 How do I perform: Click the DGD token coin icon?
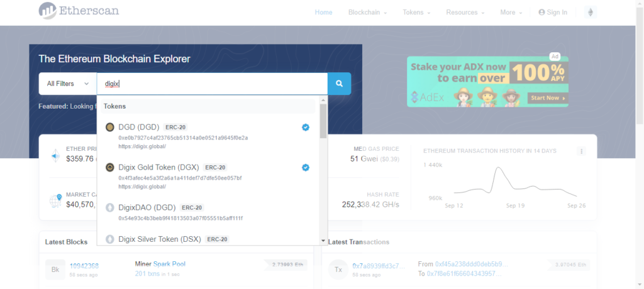coord(109,128)
